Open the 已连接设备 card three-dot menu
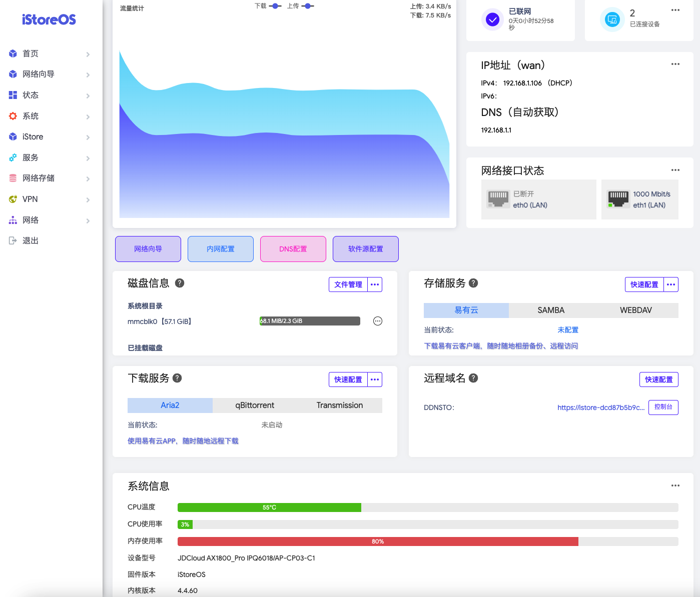Image resolution: width=700 pixels, height=597 pixels. pos(675,10)
